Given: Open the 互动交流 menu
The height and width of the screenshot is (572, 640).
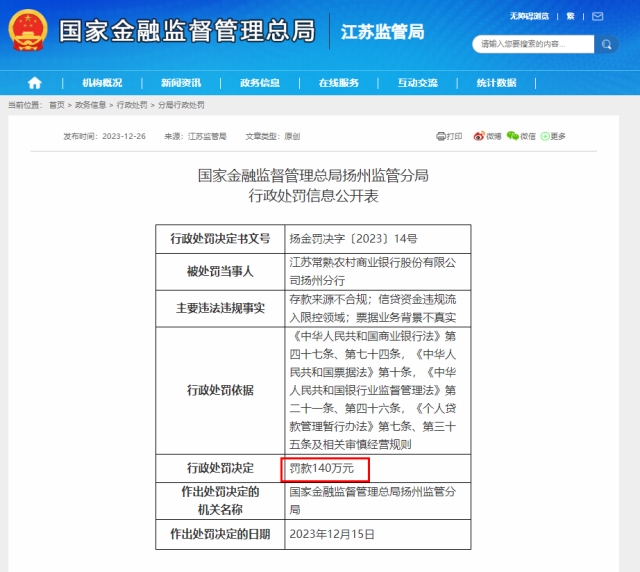Looking at the screenshot, I should point(418,83).
